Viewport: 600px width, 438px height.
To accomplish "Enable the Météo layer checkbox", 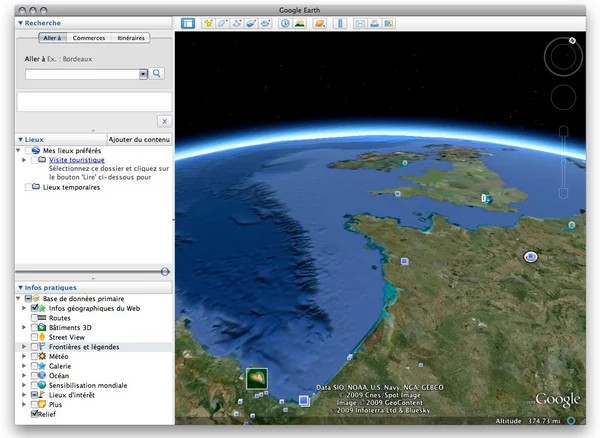I will point(34,356).
